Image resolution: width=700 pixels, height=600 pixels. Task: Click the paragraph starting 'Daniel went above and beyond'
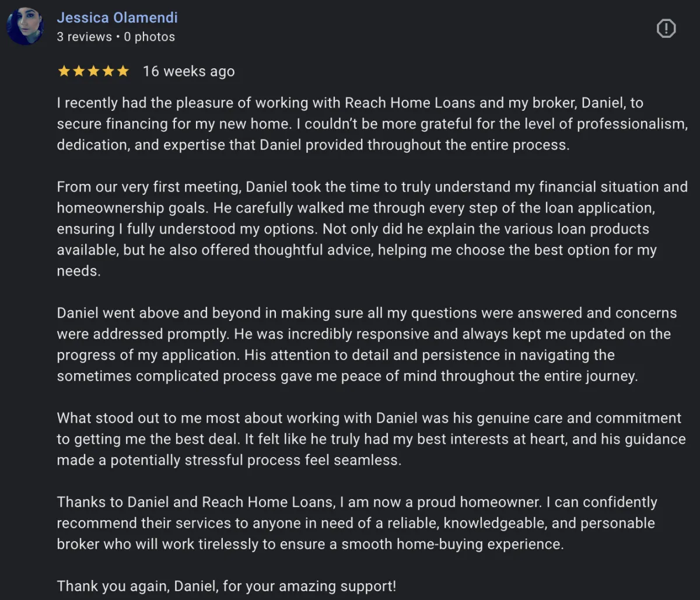[x=367, y=344]
